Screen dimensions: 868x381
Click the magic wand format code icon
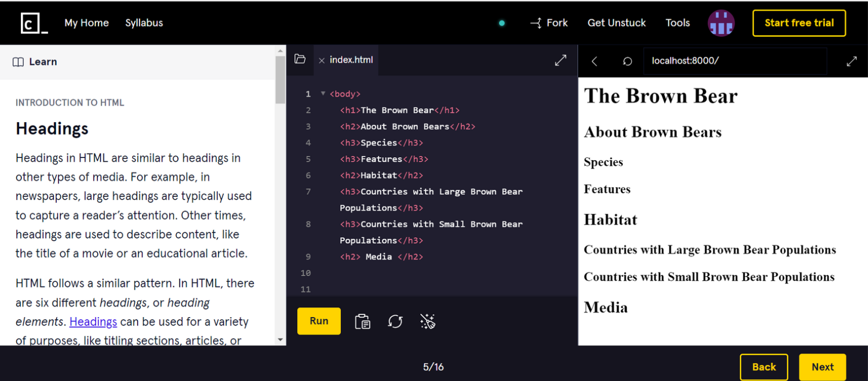427,322
